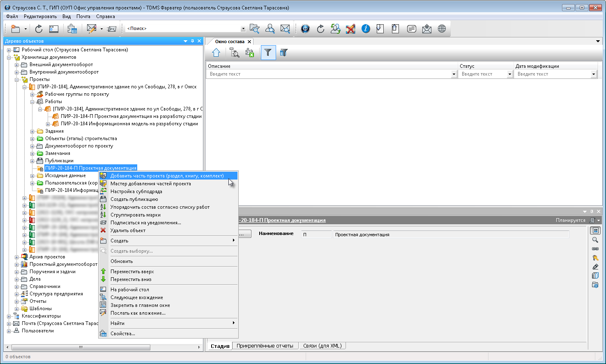606x364 pixels.
Task: Expand the Архив проектов node
Action: click(x=17, y=257)
